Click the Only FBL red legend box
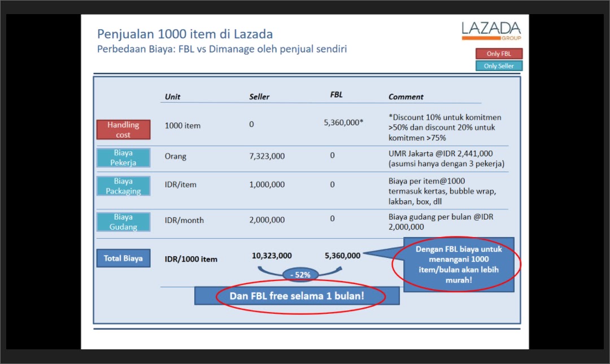610x364 pixels. 499,54
